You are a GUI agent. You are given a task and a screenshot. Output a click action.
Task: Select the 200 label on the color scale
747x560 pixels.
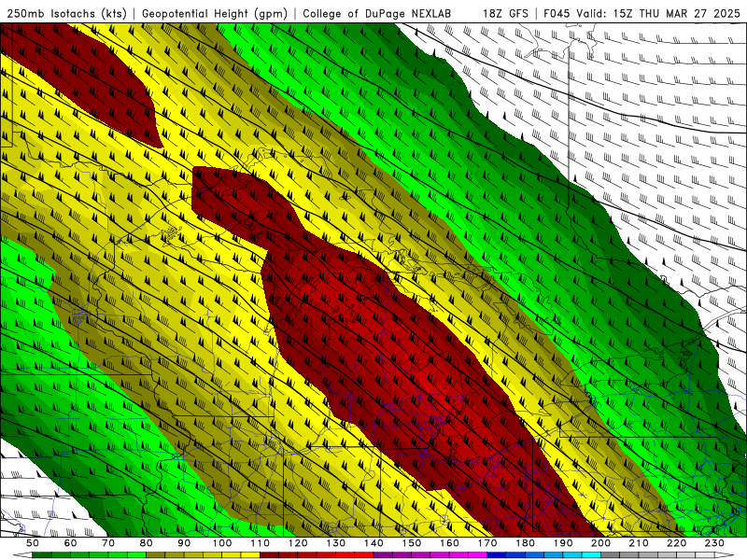click(x=600, y=543)
